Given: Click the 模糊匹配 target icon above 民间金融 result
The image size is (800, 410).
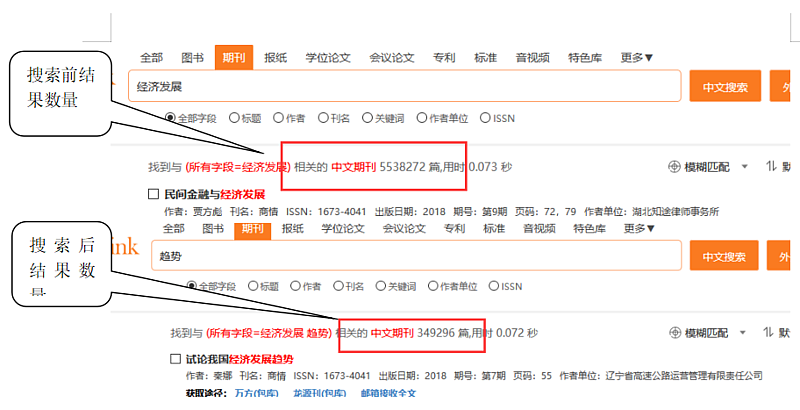Looking at the screenshot, I should 674,166.
